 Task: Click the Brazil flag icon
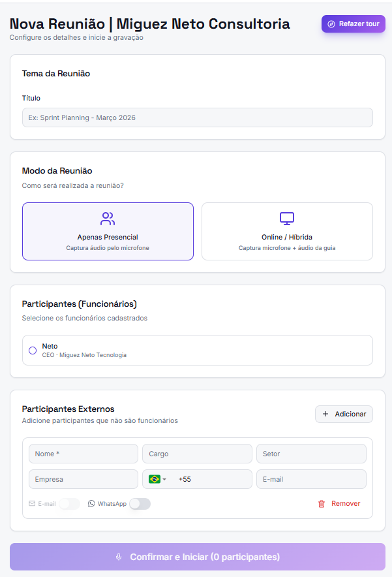[155, 479]
